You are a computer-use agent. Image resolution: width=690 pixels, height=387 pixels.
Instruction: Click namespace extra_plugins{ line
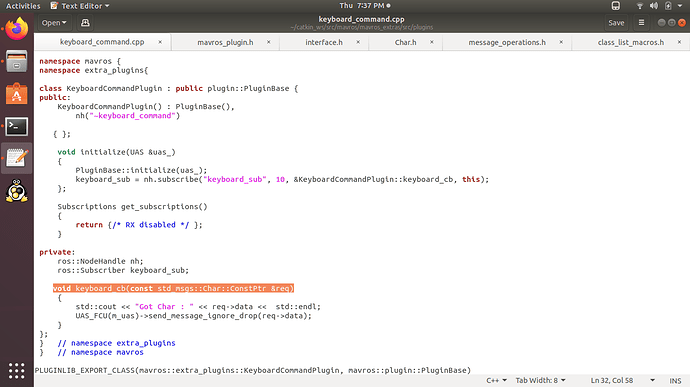click(94, 70)
